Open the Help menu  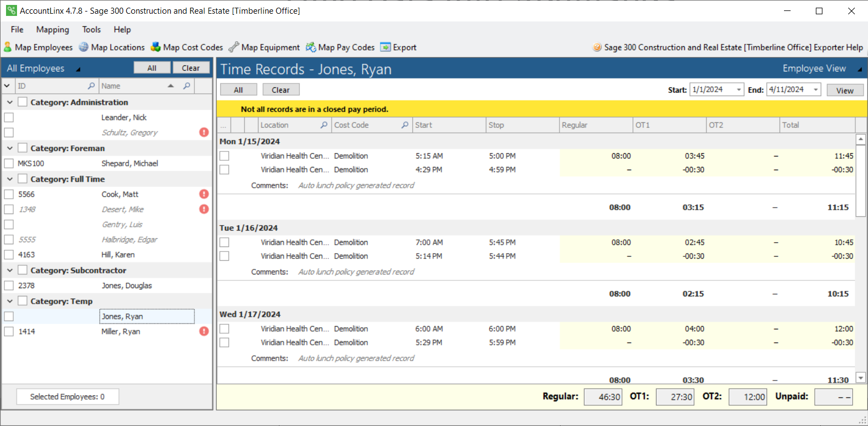click(x=122, y=30)
